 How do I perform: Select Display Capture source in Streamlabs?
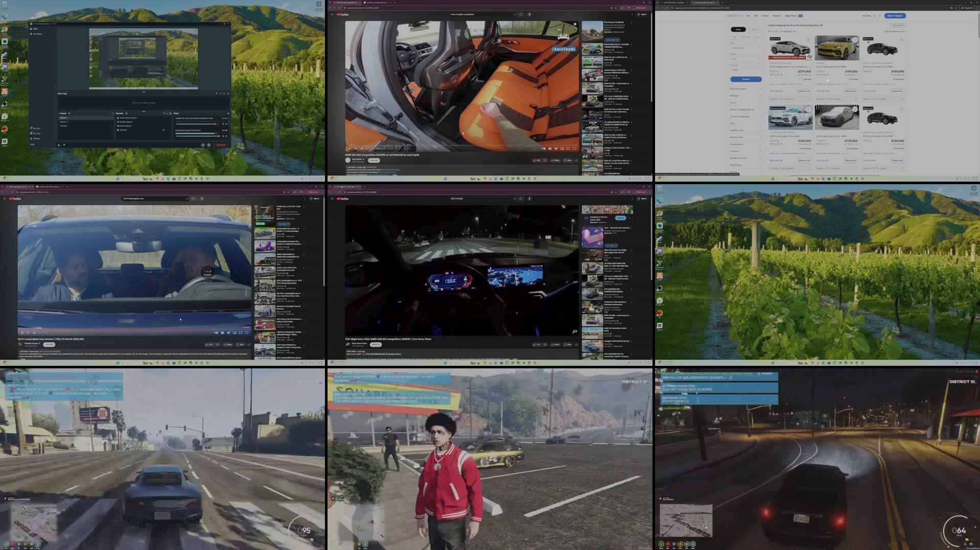coord(126,122)
